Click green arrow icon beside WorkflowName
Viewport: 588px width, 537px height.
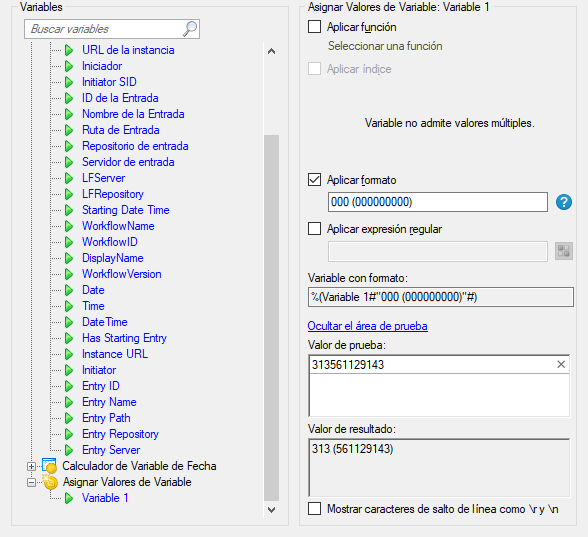(x=69, y=226)
